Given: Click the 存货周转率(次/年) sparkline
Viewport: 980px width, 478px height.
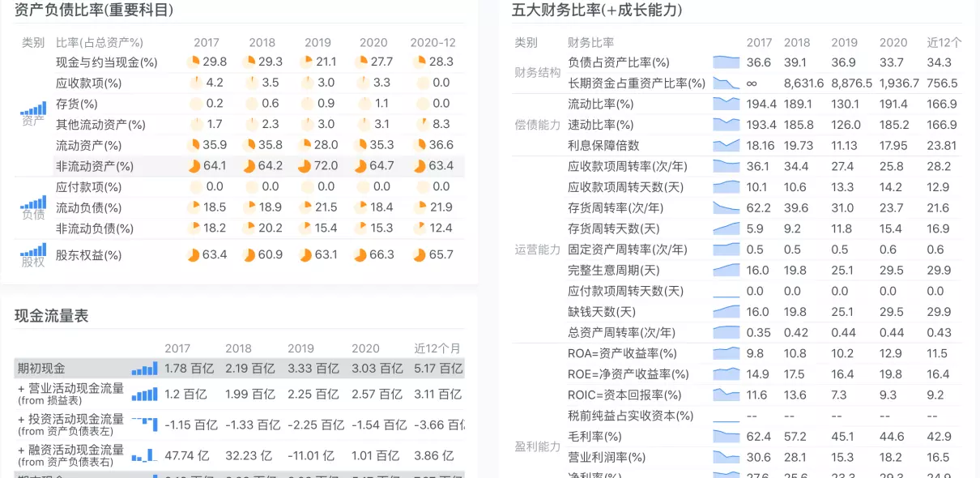Looking at the screenshot, I should click(726, 207).
